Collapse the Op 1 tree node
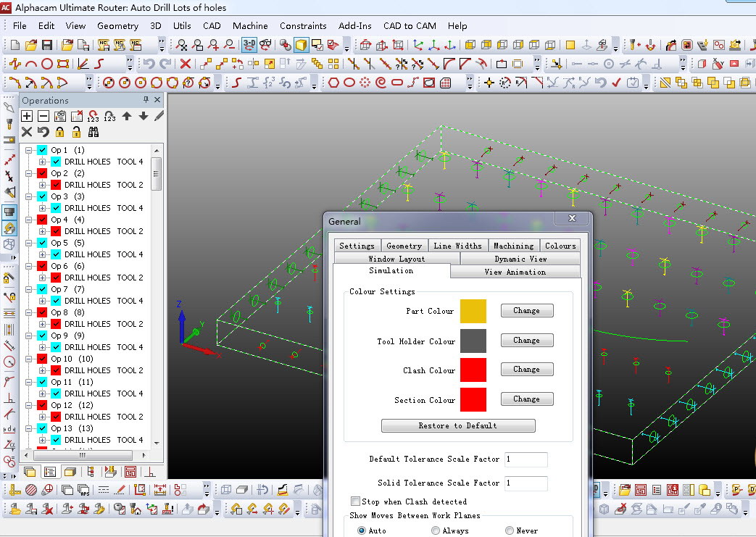 pos(29,151)
